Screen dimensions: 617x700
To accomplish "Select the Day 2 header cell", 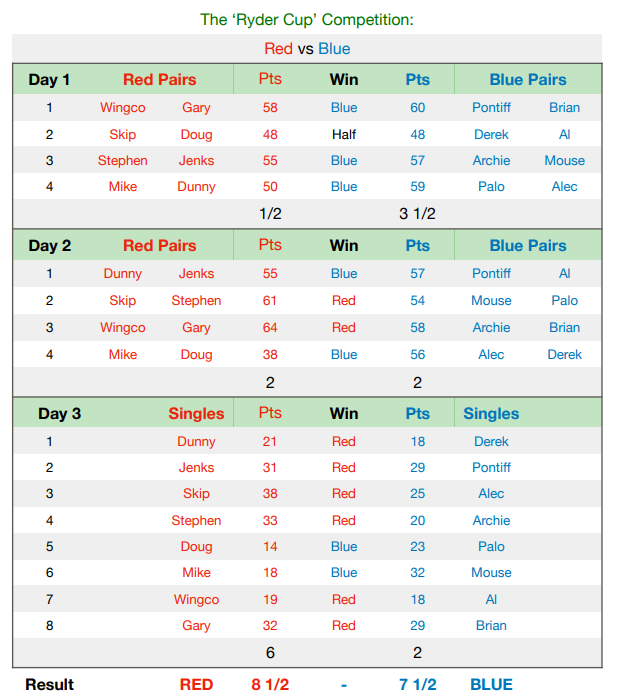I will (x=50, y=246).
